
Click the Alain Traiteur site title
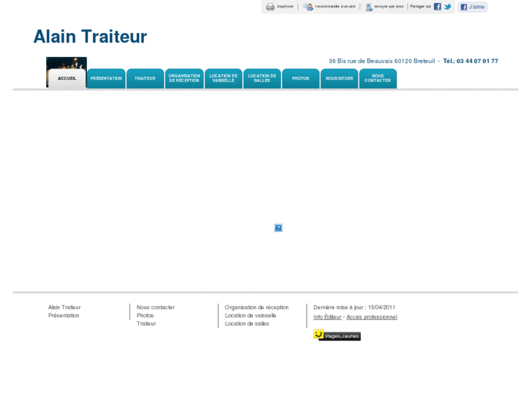(x=90, y=37)
